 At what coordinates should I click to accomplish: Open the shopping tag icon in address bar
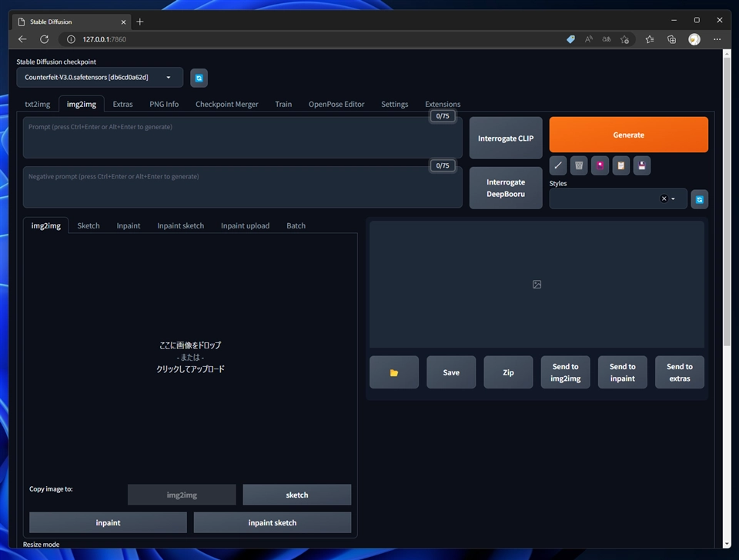coord(570,39)
